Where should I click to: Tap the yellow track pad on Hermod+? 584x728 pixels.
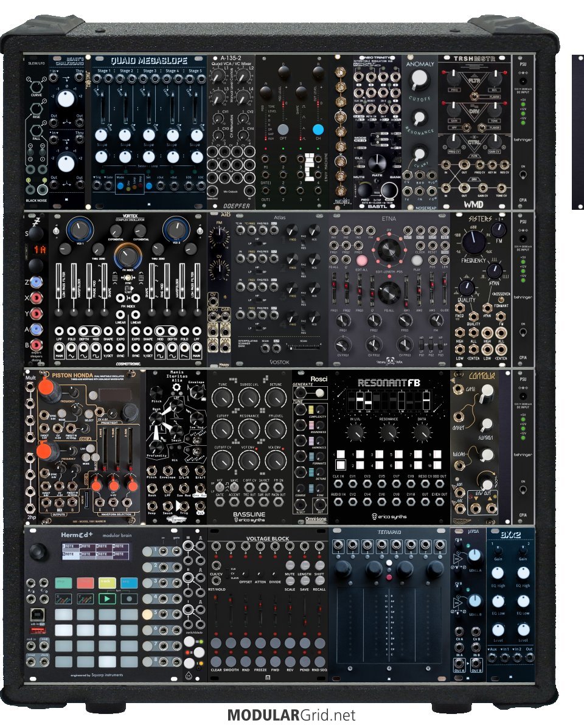pyautogui.click(x=107, y=583)
